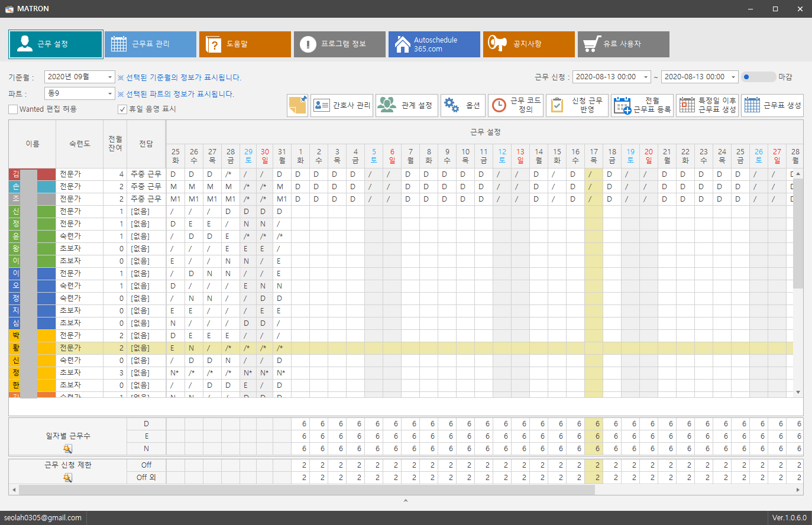The width and height of the screenshot is (812, 525).
Task: Open 근무 코드 정의 clock button
Action: pos(516,106)
